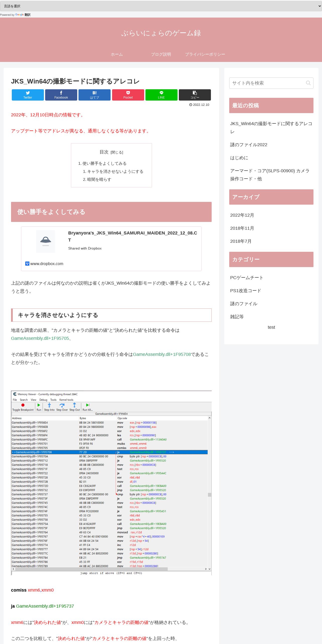This screenshot has width=322, height=644.
Task: Jump to 暗闇を晴らす in contents
Action: pyautogui.click(x=99, y=180)
